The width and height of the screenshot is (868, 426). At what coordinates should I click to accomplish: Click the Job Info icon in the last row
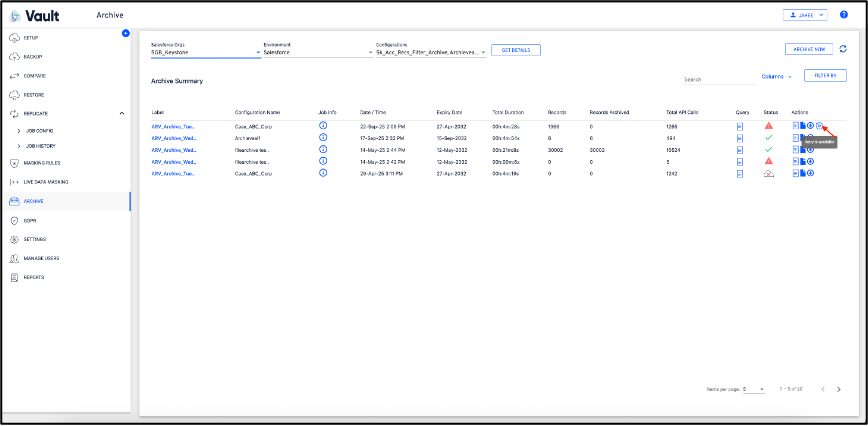pyautogui.click(x=322, y=173)
